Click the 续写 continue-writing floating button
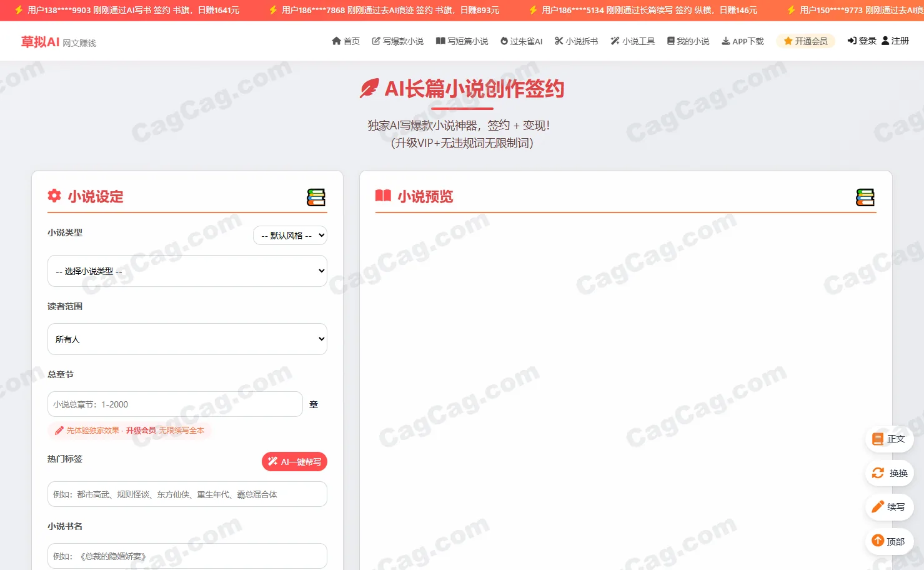Viewport: 924px width, 570px height. pos(889,507)
